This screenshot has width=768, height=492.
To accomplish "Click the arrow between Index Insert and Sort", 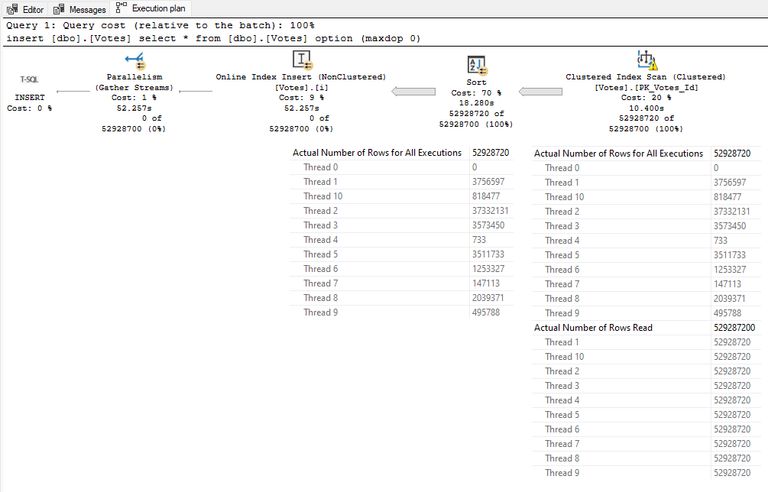I will coord(413,91).
